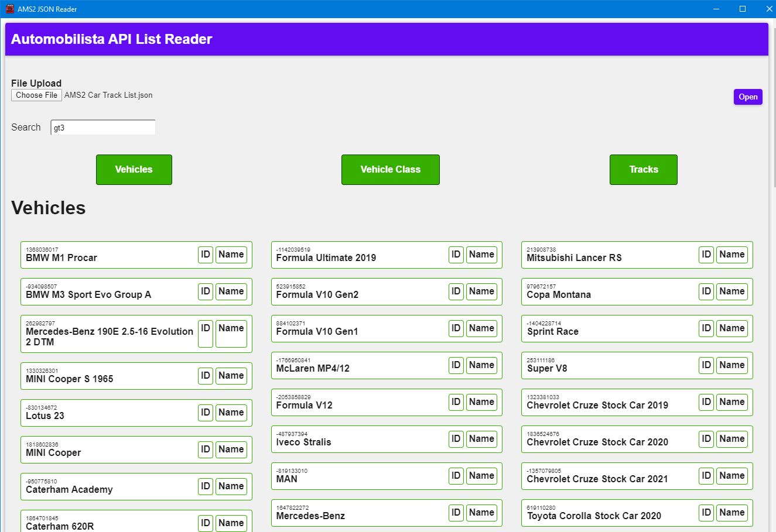The height and width of the screenshot is (532, 776).
Task: Click ID button for McLaren MP4/12
Action: coord(456,365)
